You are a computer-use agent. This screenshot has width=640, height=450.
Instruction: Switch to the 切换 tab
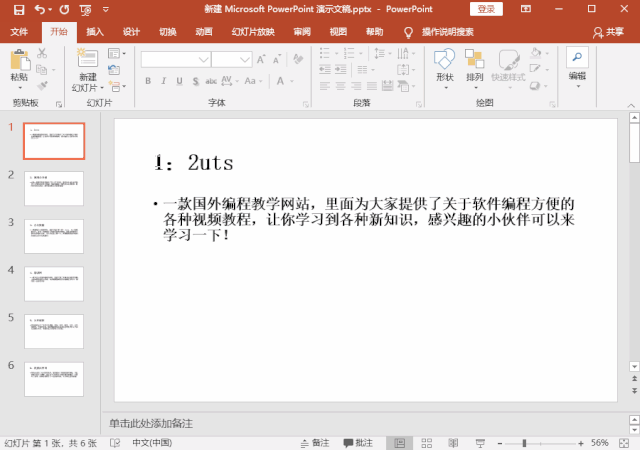pos(167,32)
